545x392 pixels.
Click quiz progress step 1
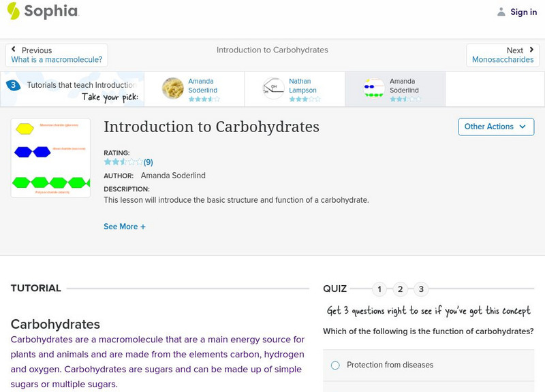(378, 289)
